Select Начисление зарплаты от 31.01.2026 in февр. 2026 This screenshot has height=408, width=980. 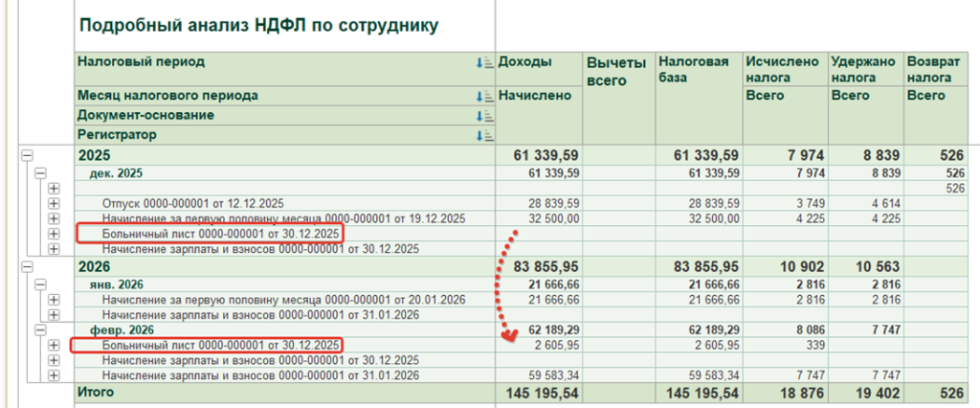[260, 375]
